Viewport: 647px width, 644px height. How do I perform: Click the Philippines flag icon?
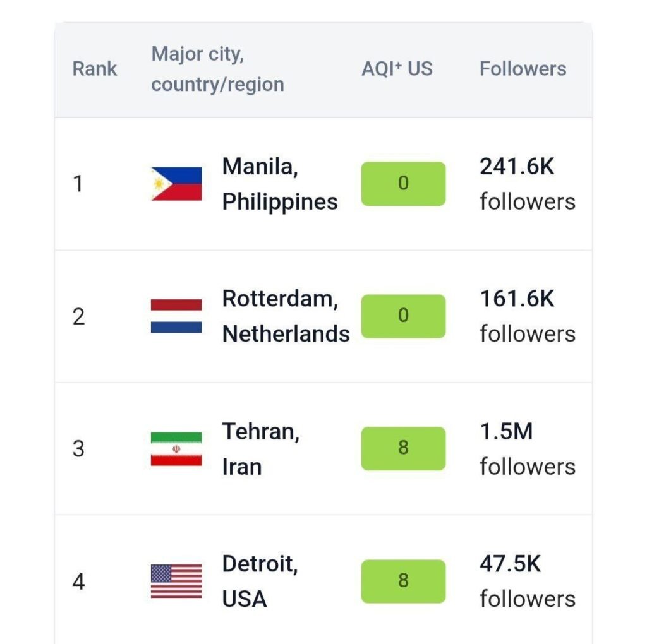tap(176, 184)
